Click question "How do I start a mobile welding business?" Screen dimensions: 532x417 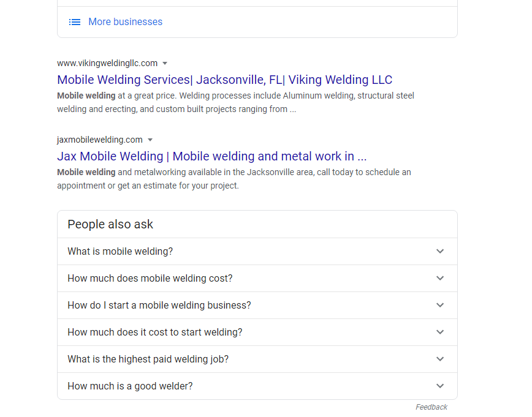pos(159,305)
